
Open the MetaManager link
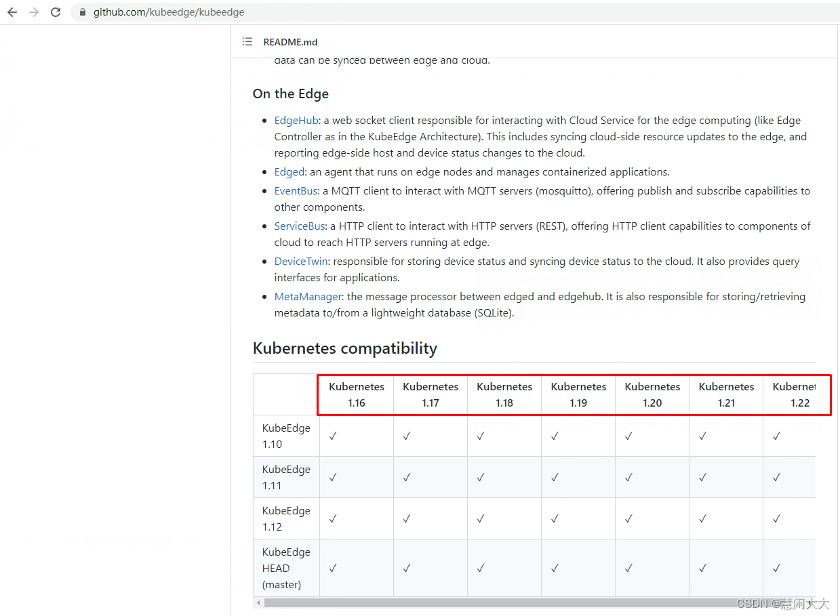pyautogui.click(x=308, y=297)
